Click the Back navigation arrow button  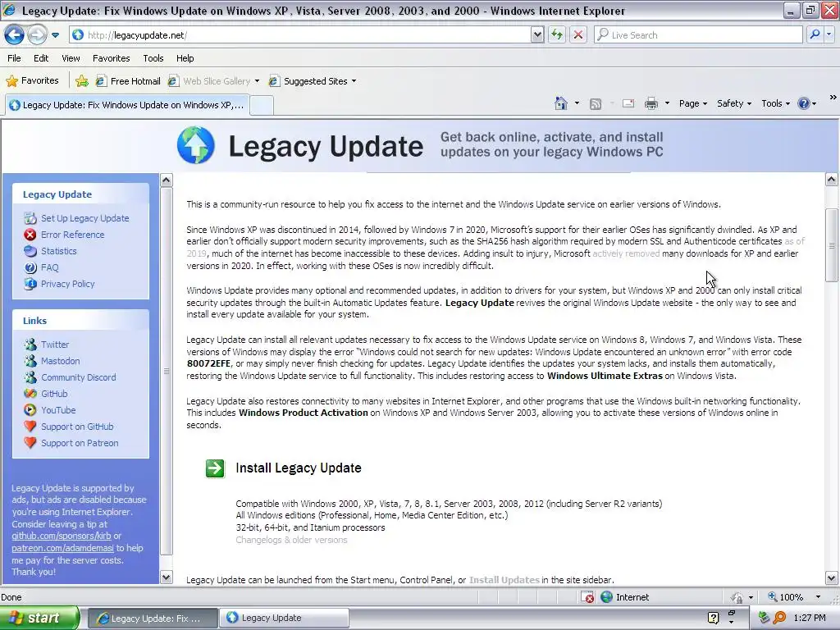[x=14, y=34]
